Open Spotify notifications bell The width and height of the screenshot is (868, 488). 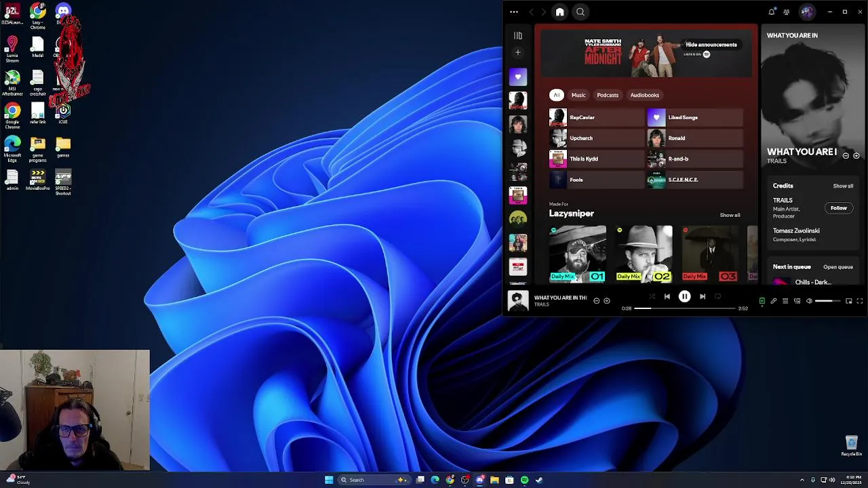(772, 12)
